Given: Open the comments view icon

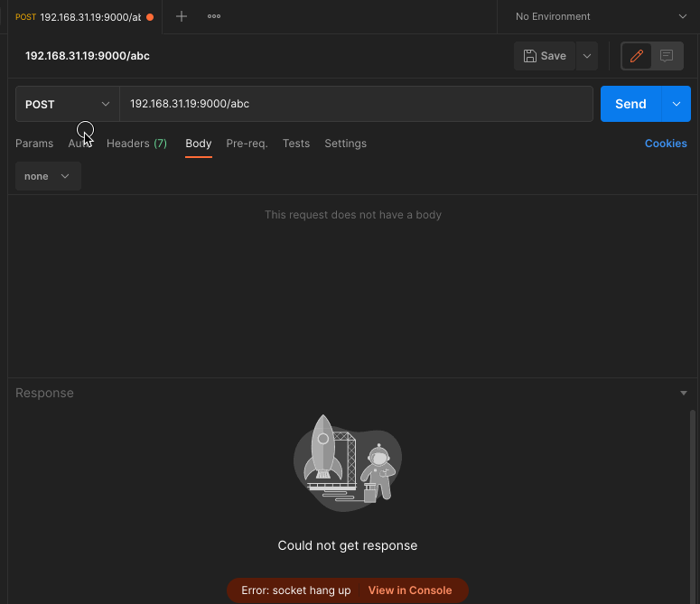Looking at the screenshot, I should coord(667,56).
